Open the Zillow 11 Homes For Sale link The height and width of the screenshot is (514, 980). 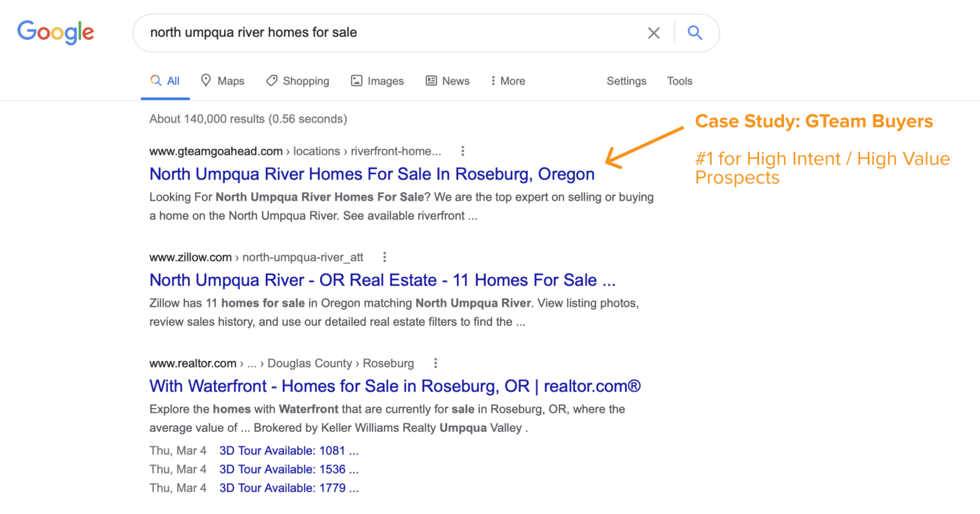click(x=382, y=280)
